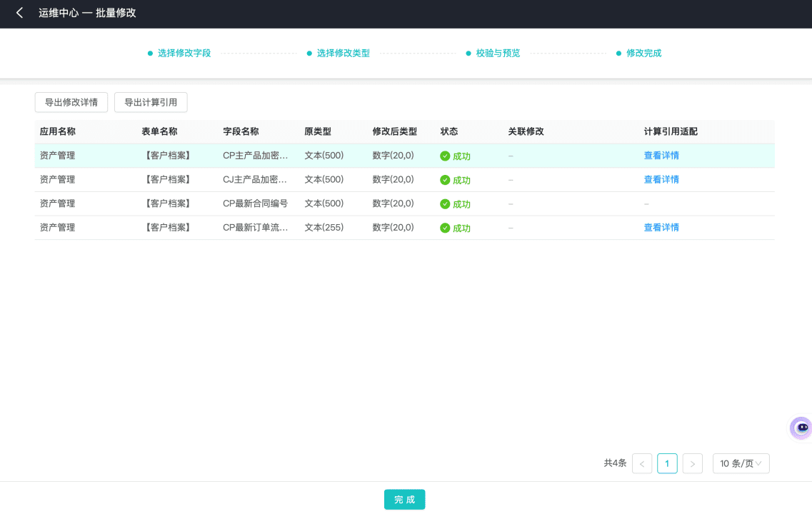Click the 关联修改 column header
812x514 pixels.
tap(526, 131)
